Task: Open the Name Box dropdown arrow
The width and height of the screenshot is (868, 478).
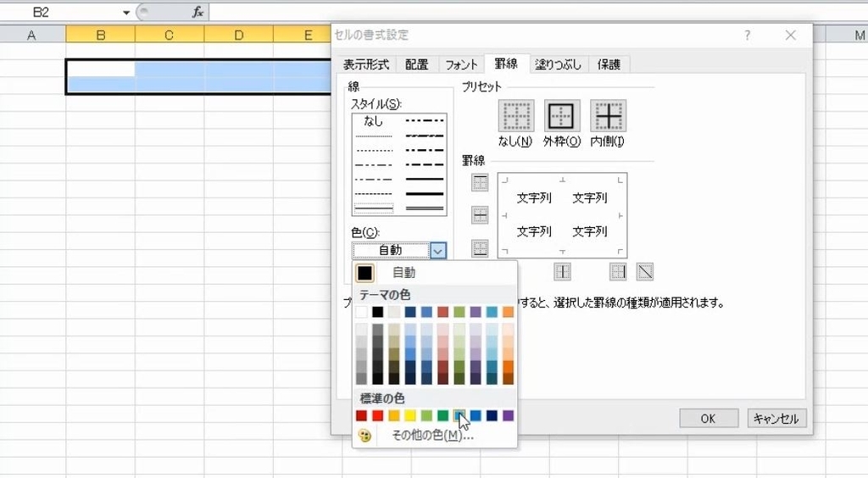Action: [x=126, y=13]
